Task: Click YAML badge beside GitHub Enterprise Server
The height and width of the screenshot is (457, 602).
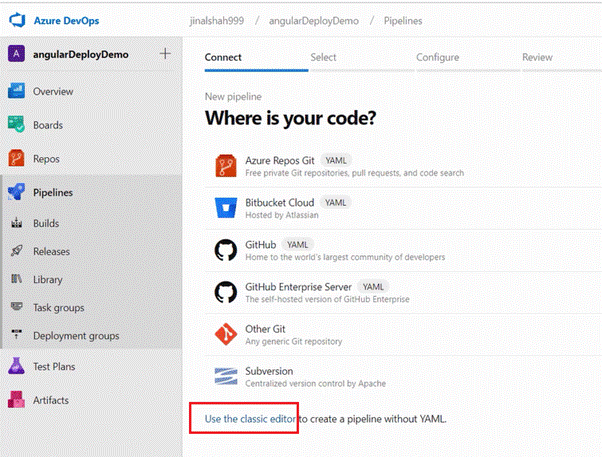Action: [373, 287]
